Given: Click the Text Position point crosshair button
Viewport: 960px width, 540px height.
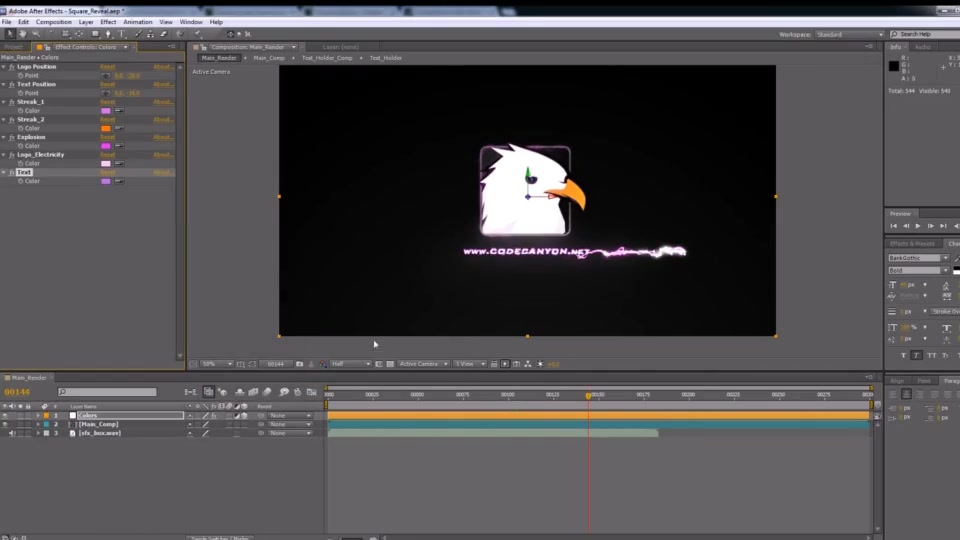Looking at the screenshot, I should [106, 93].
